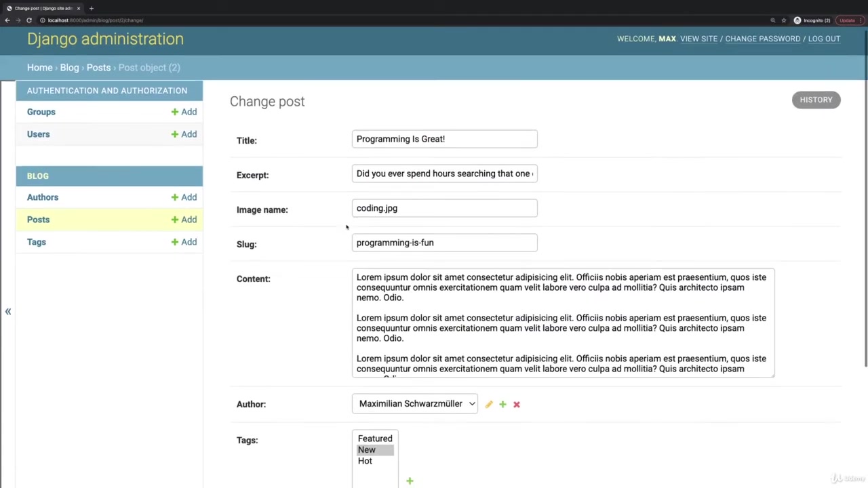Reload the page with the browser refresh icon
868x488 pixels.
(x=29, y=20)
